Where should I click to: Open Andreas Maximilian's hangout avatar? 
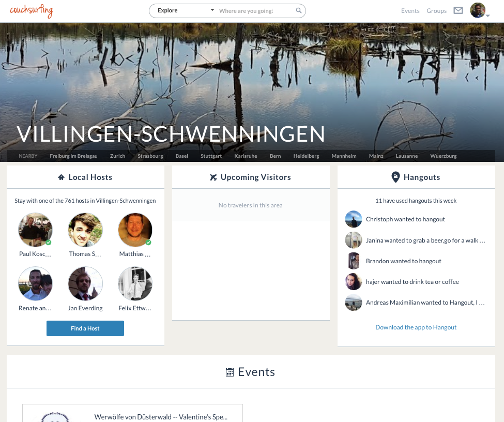(x=354, y=303)
